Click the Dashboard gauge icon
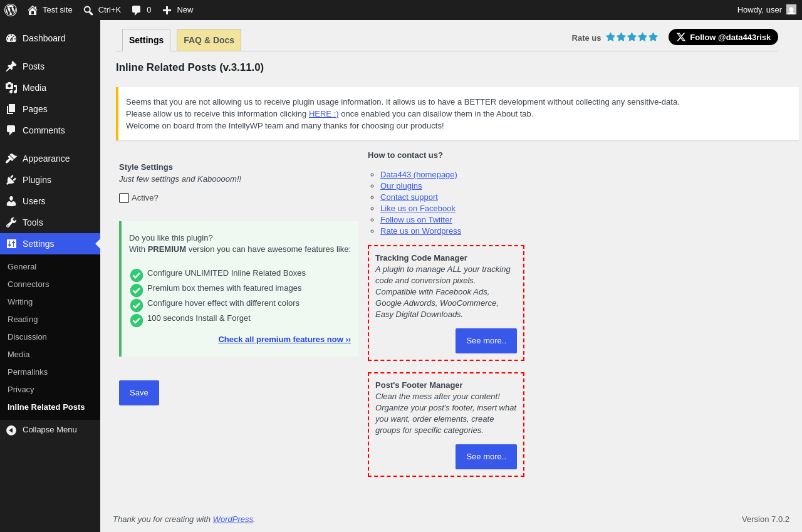This screenshot has height=532, width=802. click(11, 38)
